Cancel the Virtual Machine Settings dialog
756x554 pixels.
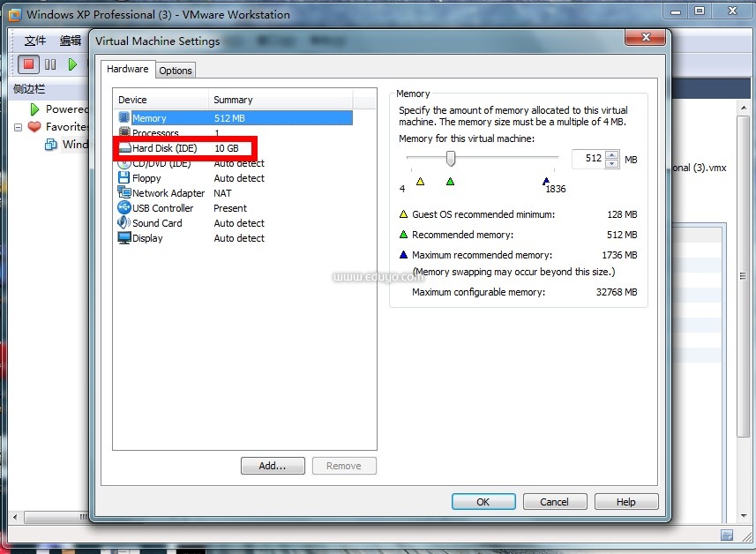coord(554,501)
